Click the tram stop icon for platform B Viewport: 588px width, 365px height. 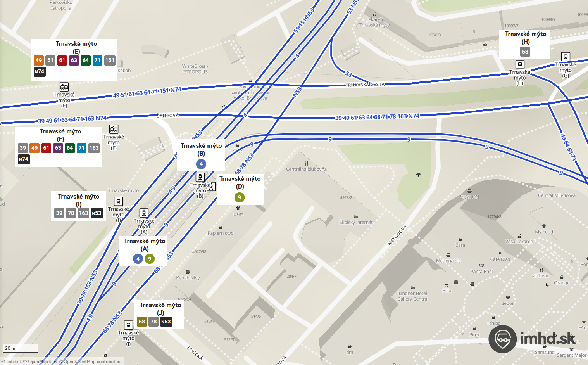200,177
